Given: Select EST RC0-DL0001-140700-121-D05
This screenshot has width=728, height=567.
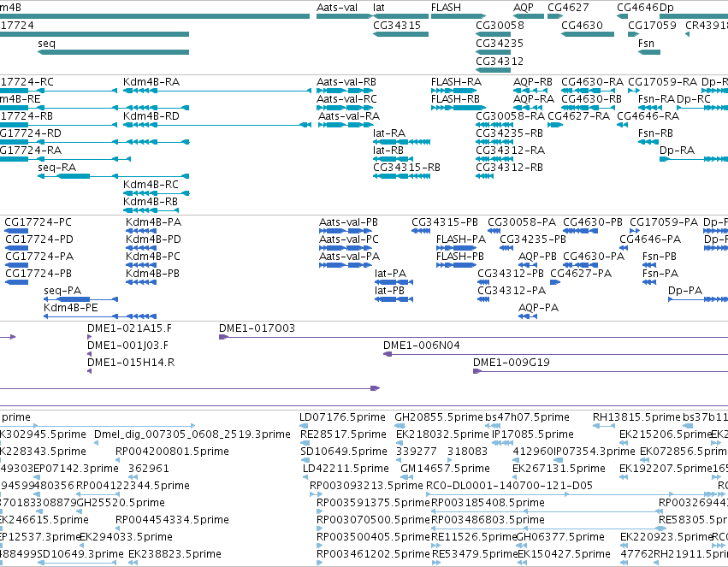Looking at the screenshot, I should (509, 486).
